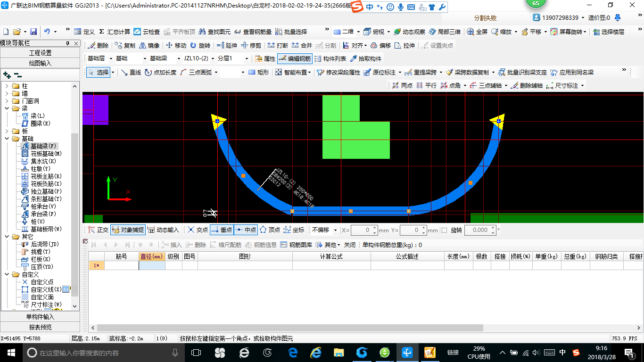
Task: Switch to 报表预览 tab
Action: (40, 327)
